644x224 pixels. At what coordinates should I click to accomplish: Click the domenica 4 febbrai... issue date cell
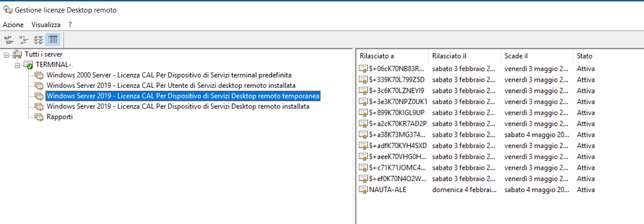point(464,189)
